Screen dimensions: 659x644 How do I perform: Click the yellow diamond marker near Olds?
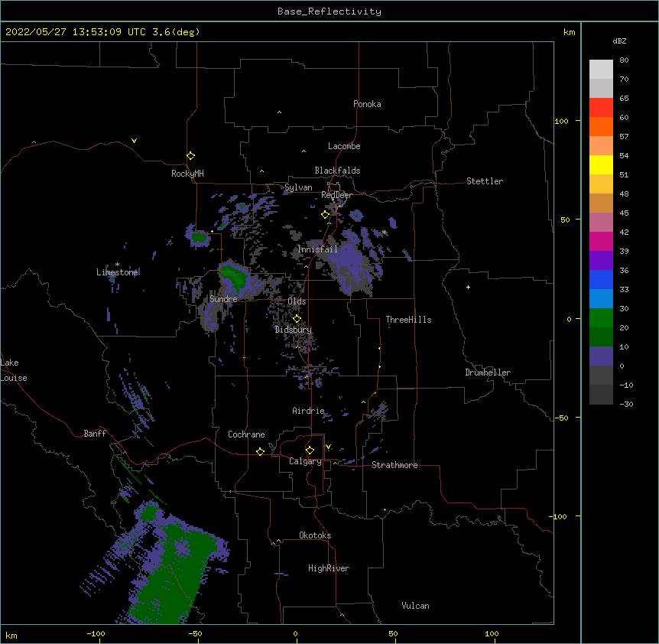297,318
